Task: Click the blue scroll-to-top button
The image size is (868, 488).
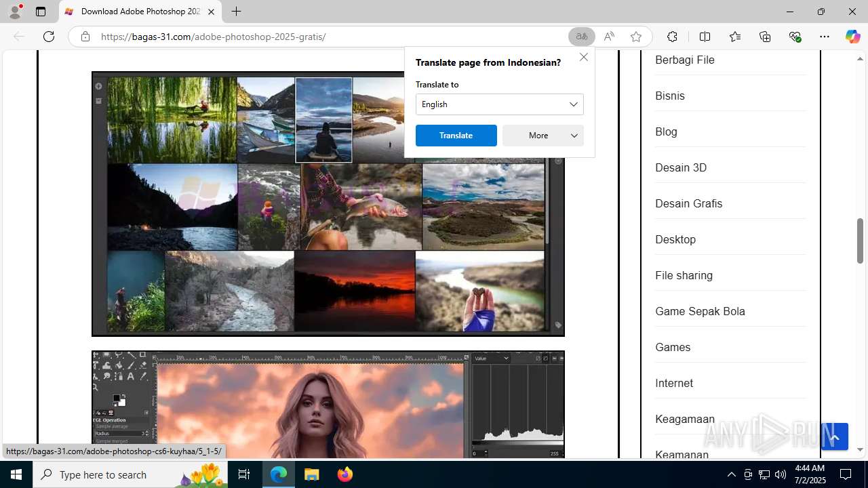Action: pyautogui.click(x=835, y=437)
